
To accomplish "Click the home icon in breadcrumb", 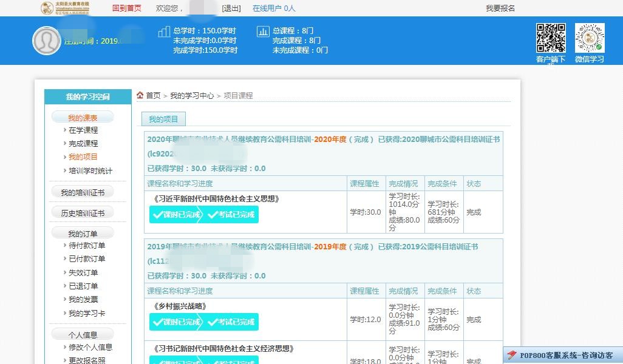I will tap(140, 95).
